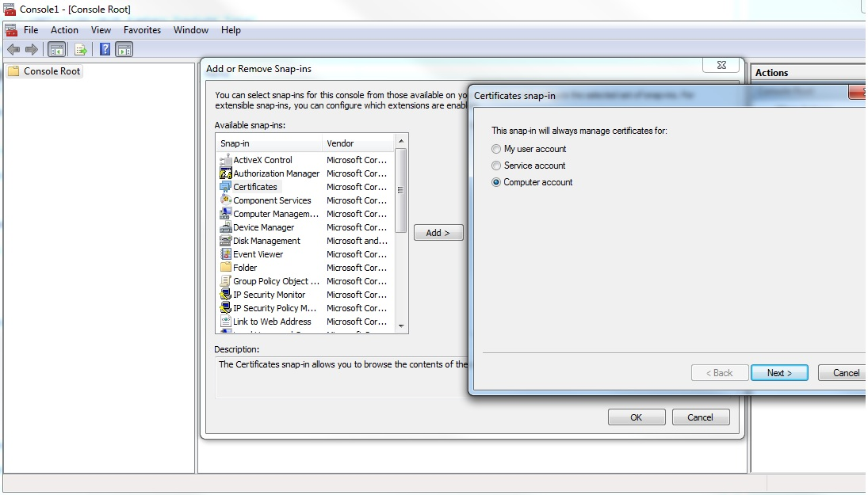Screen dimensions: 868x495
Task: Open the Action menu
Action: click(x=64, y=30)
